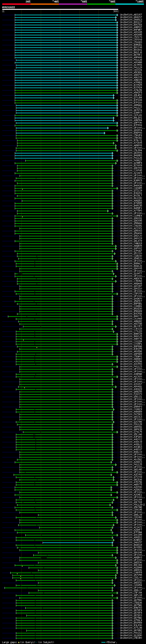Click the cyan alignment bar for UniRef100_B9DFM3
Screen dimensions: 146x644
coord(60,133)
